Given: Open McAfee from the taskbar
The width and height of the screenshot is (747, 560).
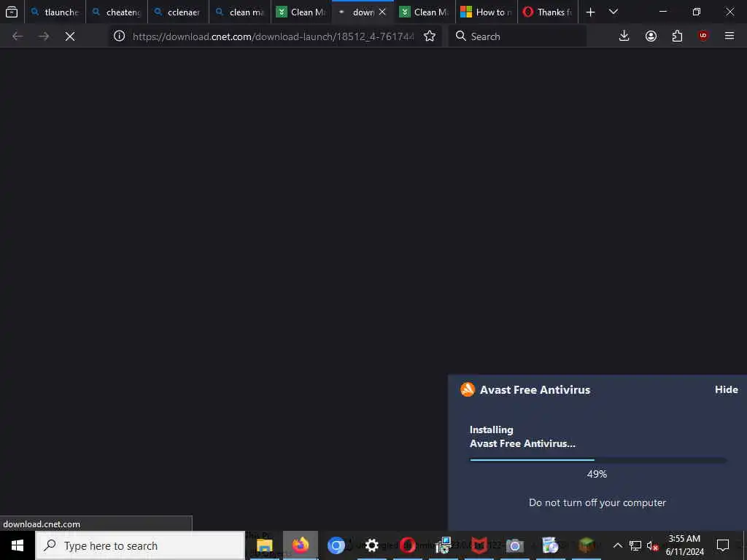Looking at the screenshot, I should coord(479,545).
